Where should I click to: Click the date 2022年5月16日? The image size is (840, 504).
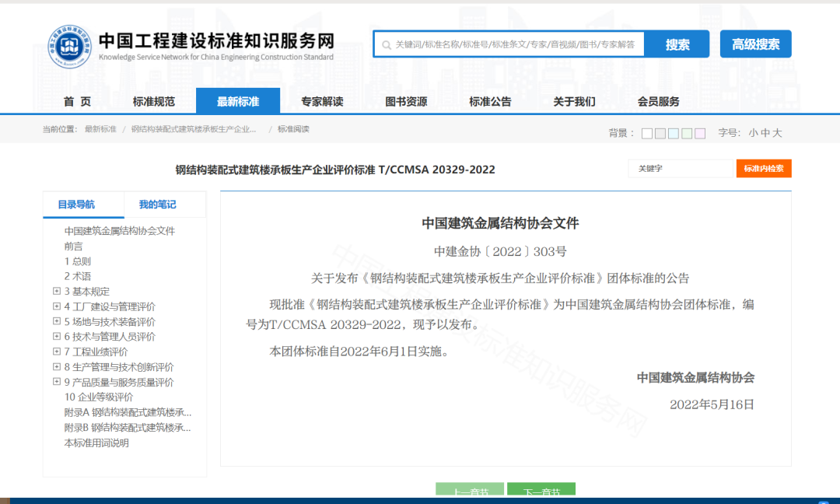click(x=712, y=404)
